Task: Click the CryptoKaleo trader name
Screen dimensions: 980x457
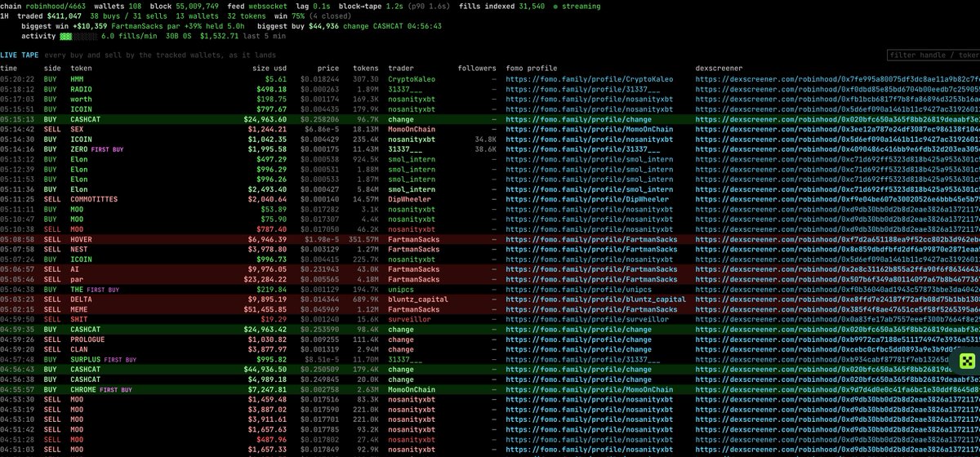Action: (413, 79)
